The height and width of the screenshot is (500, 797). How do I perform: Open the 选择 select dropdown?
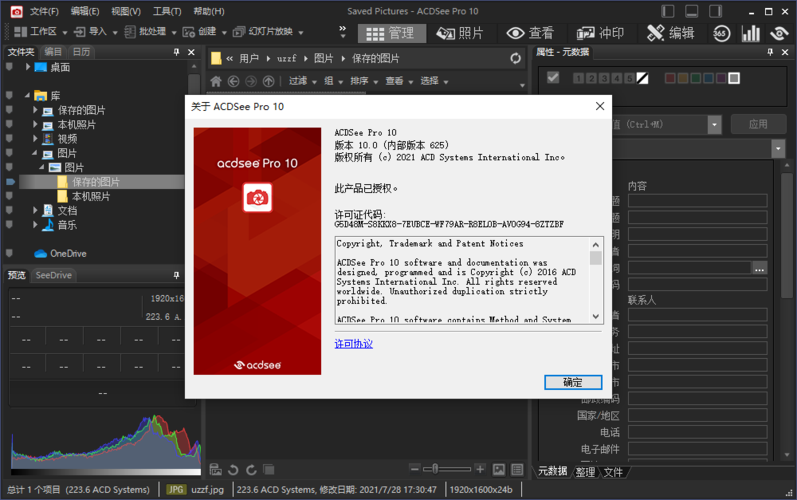(434, 81)
